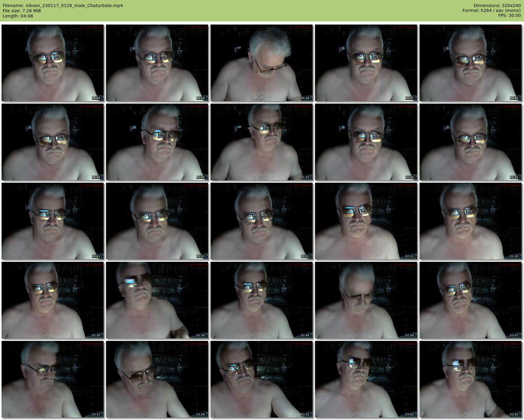Click the thumbnail timestamped 01:33
524x420 pixels.
click(x=470, y=142)
